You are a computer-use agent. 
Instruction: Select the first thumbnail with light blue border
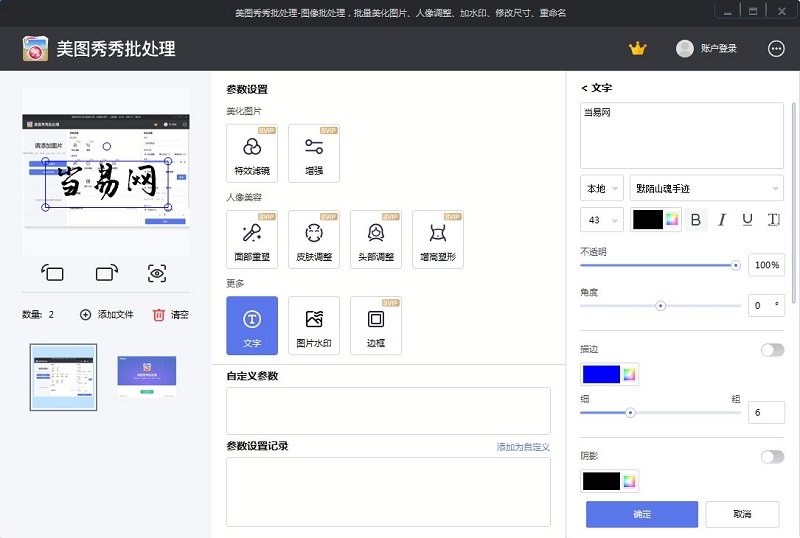coord(63,377)
